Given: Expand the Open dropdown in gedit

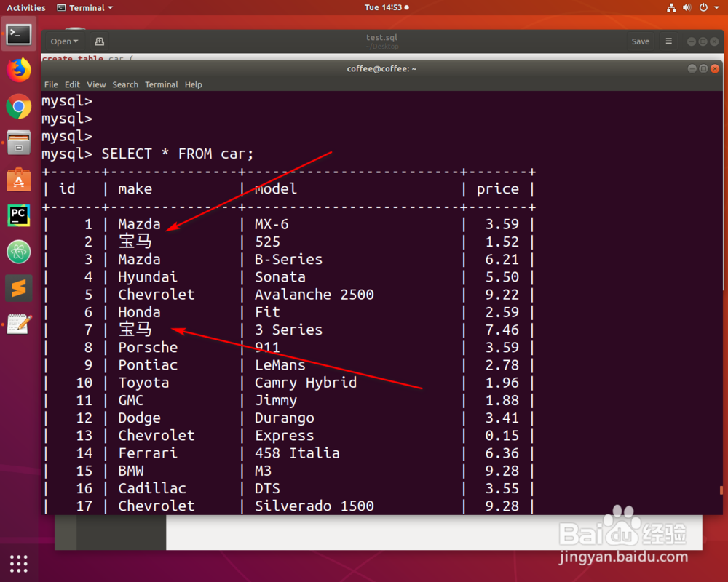Looking at the screenshot, I should pos(65,41).
